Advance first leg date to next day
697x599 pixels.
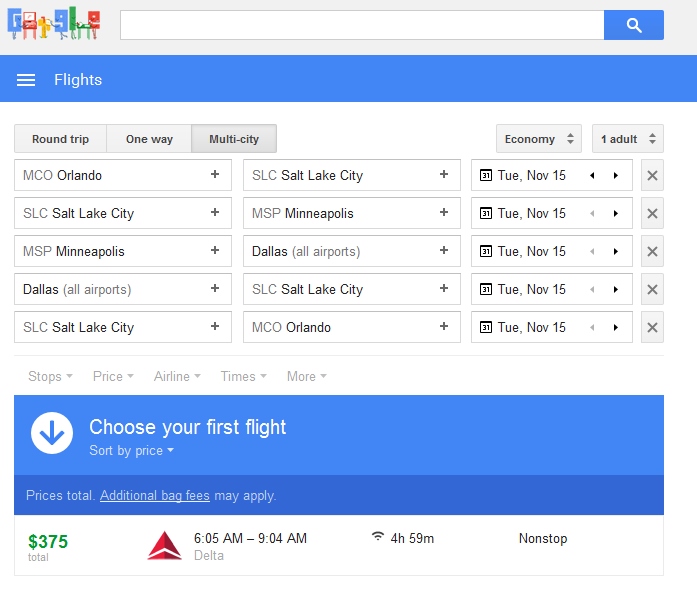[615, 176]
